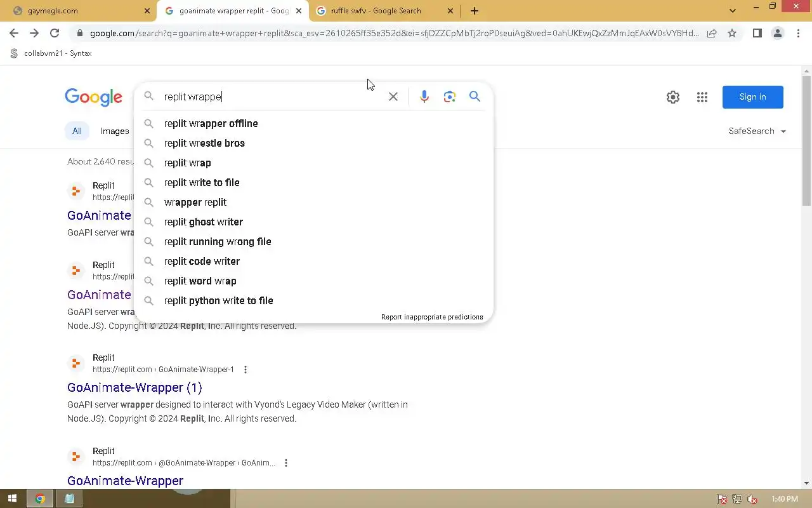The width and height of the screenshot is (812, 508).
Task: Choose suggestion replit write to file
Action: tap(314, 182)
